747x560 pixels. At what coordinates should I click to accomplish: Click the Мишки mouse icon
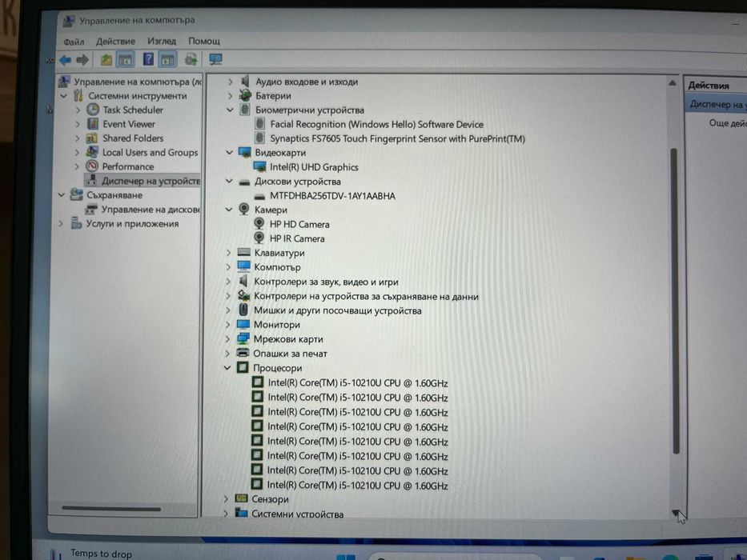click(x=243, y=310)
